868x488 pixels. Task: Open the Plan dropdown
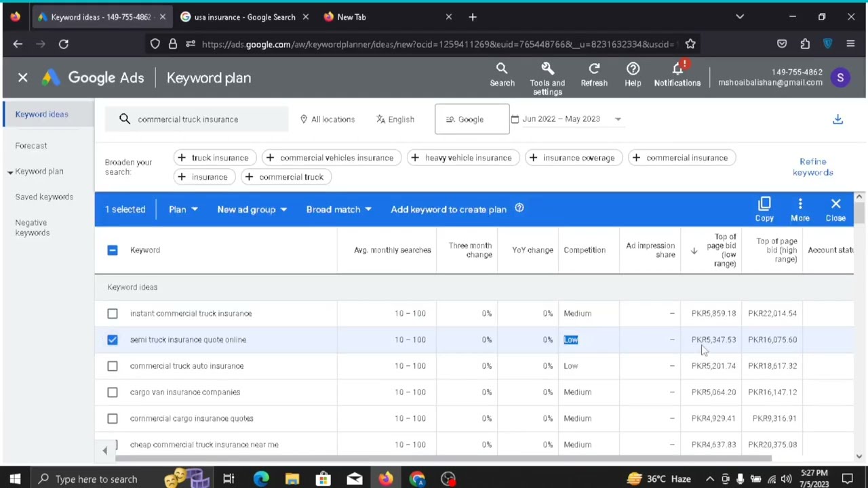(x=183, y=209)
